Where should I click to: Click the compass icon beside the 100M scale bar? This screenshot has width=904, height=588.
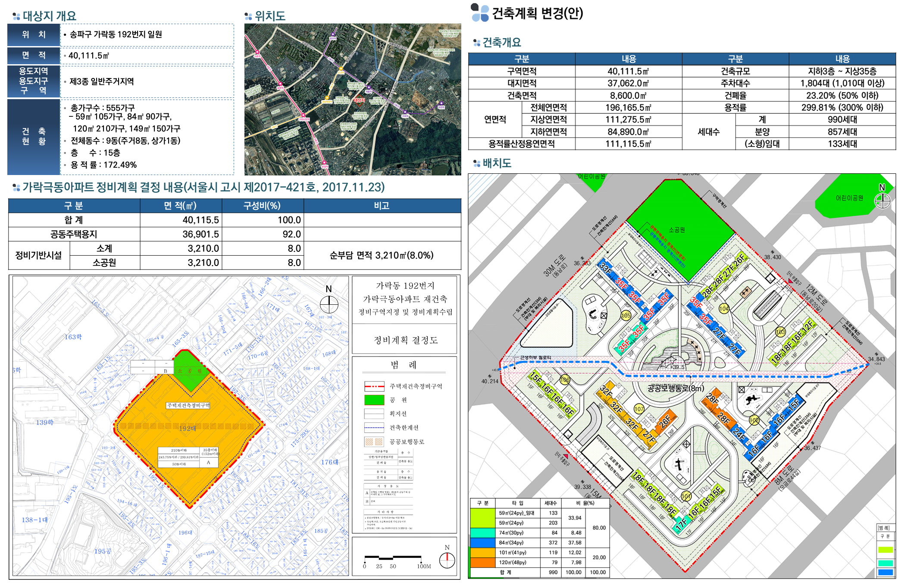(x=447, y=560)
